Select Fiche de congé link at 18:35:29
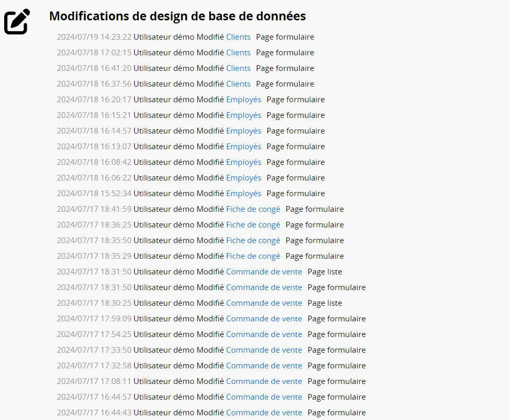The height and width of the screenshot is (420, 509). [253, 256]
